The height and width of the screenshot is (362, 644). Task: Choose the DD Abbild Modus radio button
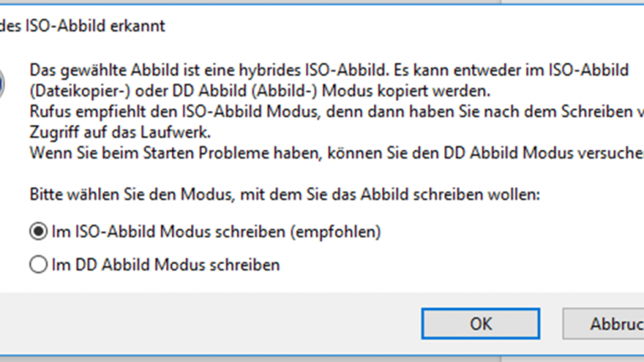coord(39,265)
